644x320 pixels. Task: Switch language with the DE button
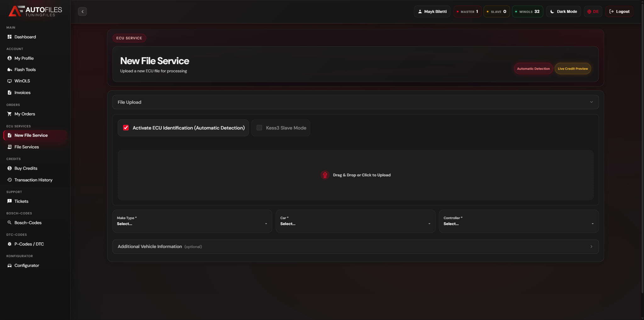pos(593,12)
